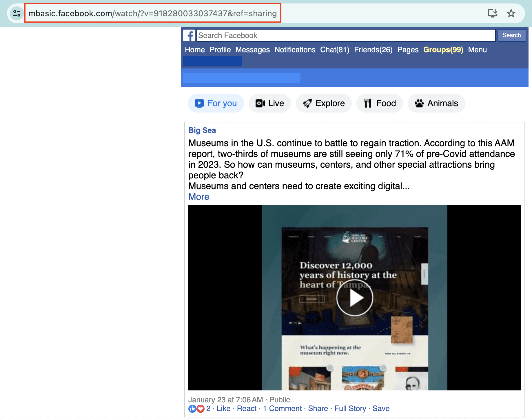
Task: Expand the post with the More link
Action: pos(198,197)
